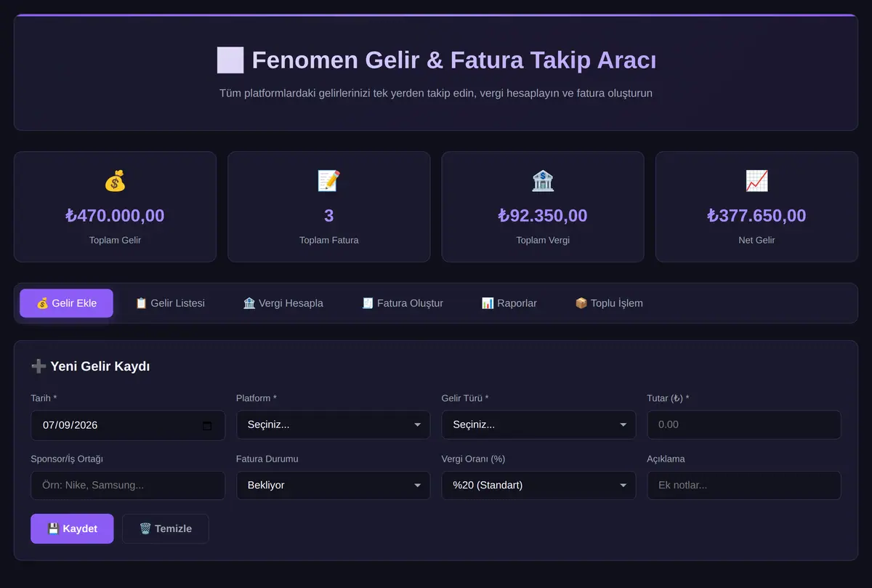Click the ₺92.350,00 total tax value
The height and width of the screenshot is (588, 872).
point(543,216)
